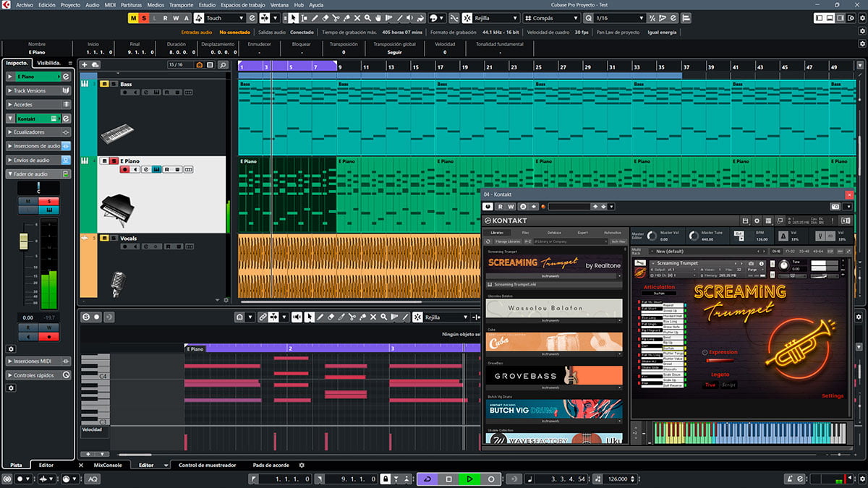Select the Zoom magnifier tool in the main toolbar
This screenshot has height=488, width=868.
click(368, 17)
